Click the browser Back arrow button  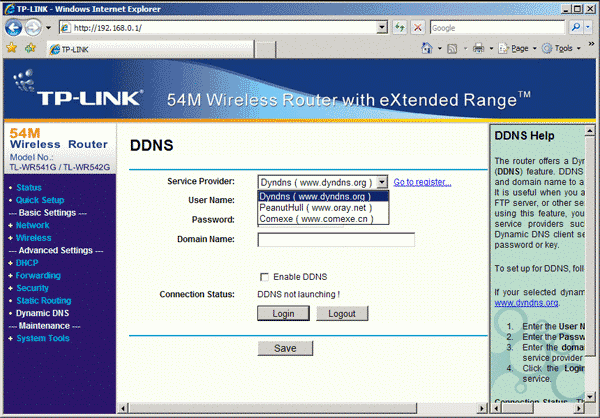(14, 28)
